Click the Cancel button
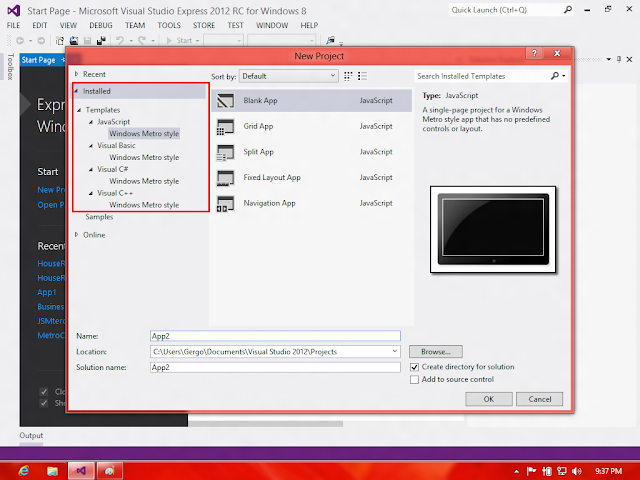The height and width of the screenshot is (480, 640). pos(540,399)
